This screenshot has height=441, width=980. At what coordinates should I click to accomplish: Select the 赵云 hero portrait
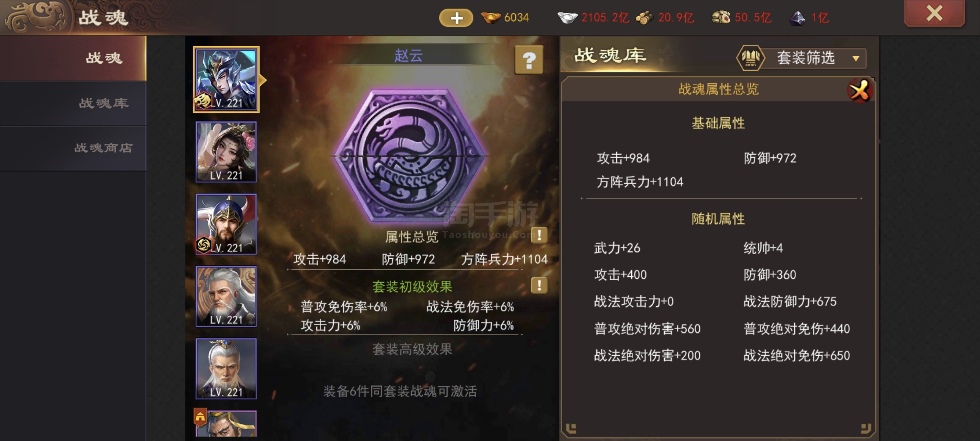pos(226,80)
